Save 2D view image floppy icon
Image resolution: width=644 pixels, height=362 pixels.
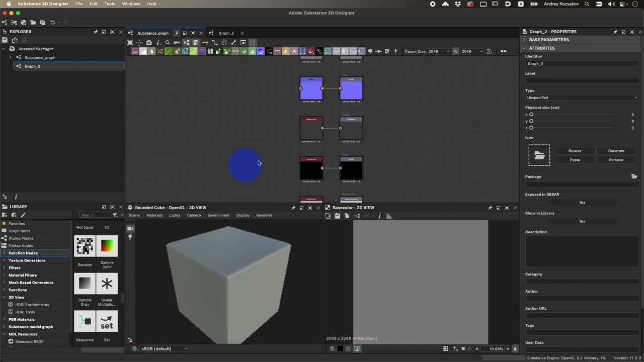pyautogui.click(x=337, y=216)
